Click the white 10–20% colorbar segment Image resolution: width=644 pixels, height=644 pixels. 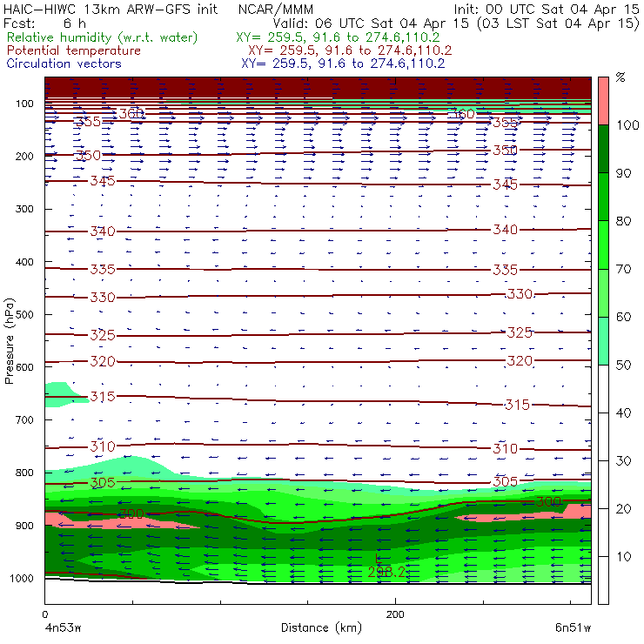[x=603, y=533]
